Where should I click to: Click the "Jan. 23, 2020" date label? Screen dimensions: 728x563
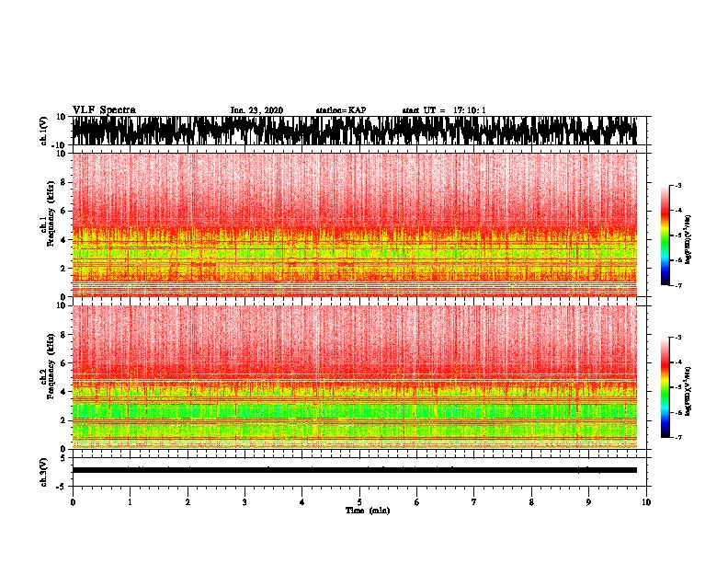coord(256,110)
